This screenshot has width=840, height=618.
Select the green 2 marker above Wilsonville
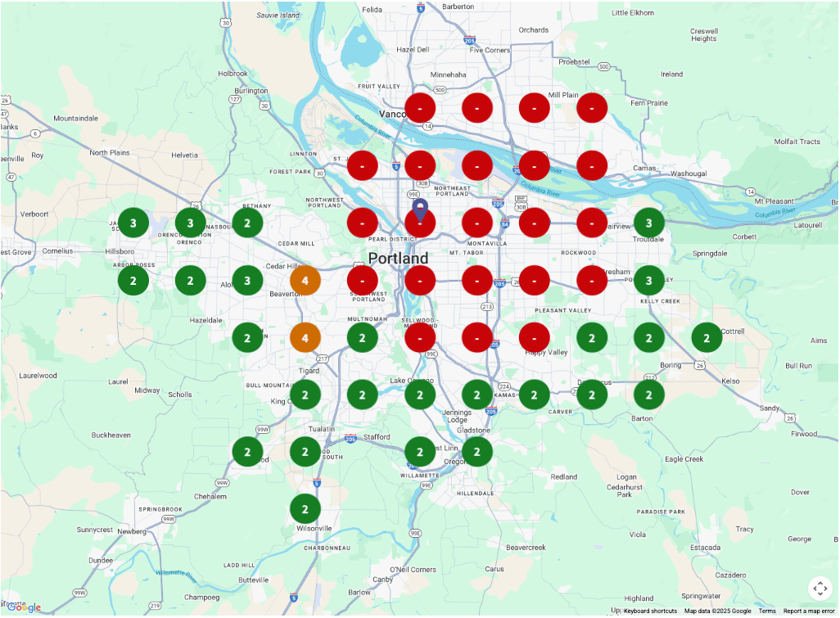305,509
